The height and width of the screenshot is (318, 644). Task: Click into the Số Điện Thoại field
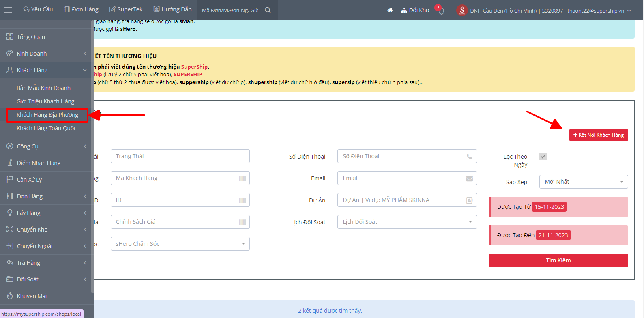[x=407, y=156]
